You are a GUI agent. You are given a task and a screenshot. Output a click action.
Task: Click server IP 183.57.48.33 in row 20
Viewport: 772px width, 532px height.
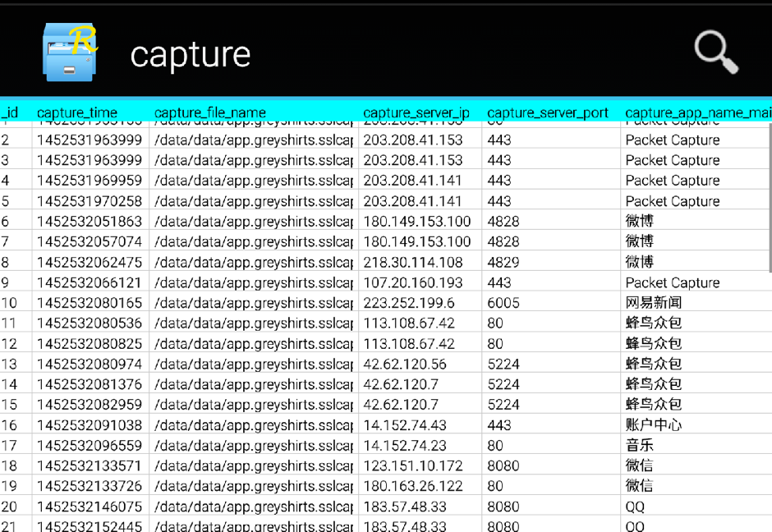point(405,507)
